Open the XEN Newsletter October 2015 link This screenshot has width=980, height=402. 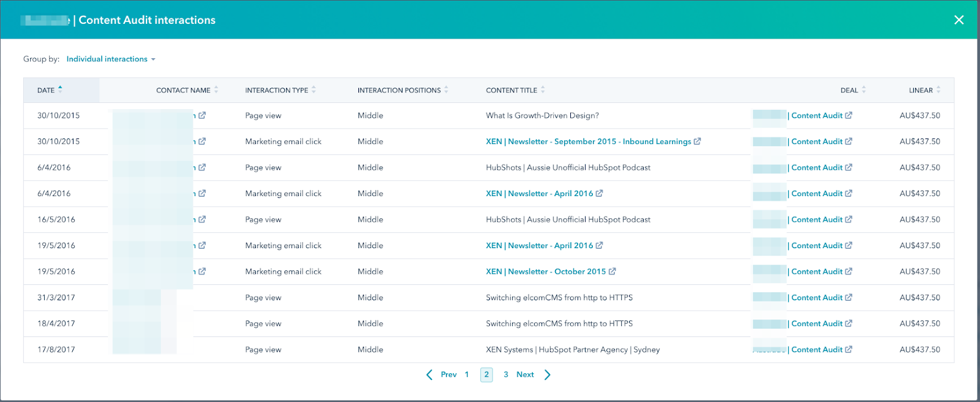tap(545, 271)
